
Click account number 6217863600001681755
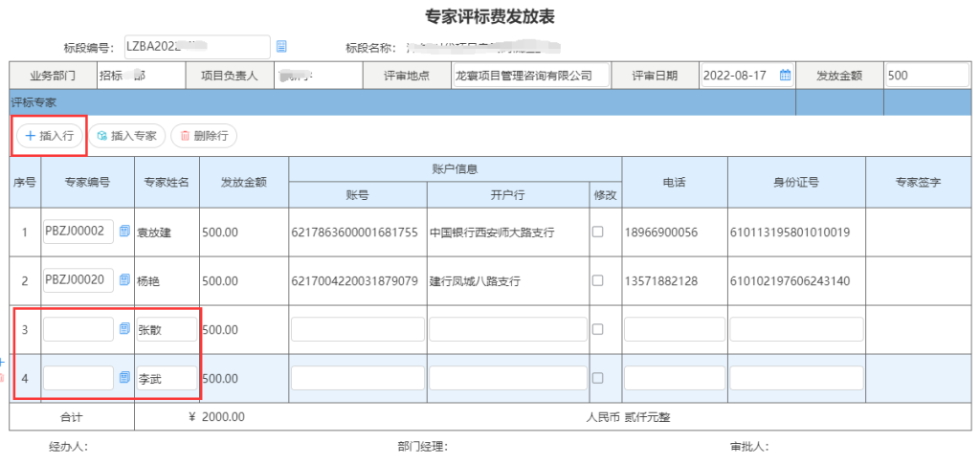click(x=354, y=232)
